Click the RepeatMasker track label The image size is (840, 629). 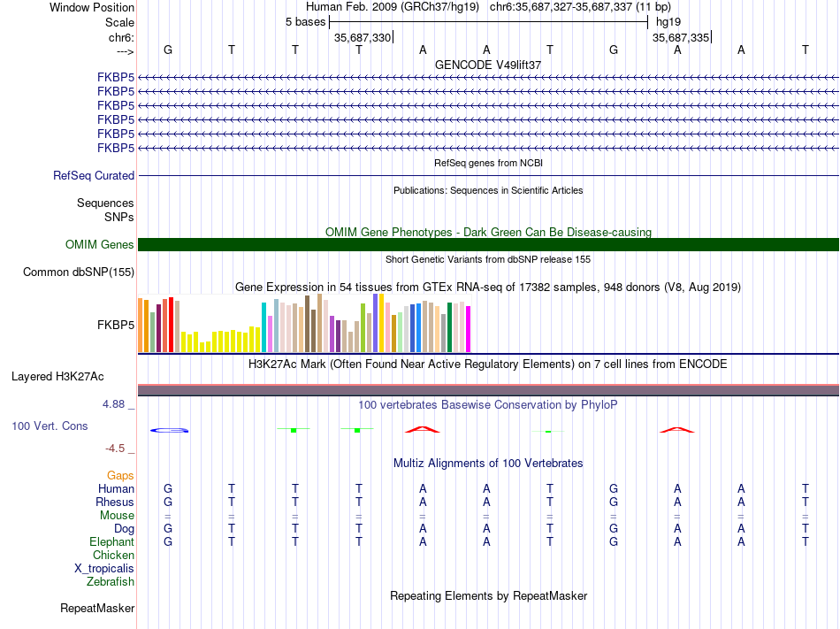pyautogui.click(x=97, y=608)
